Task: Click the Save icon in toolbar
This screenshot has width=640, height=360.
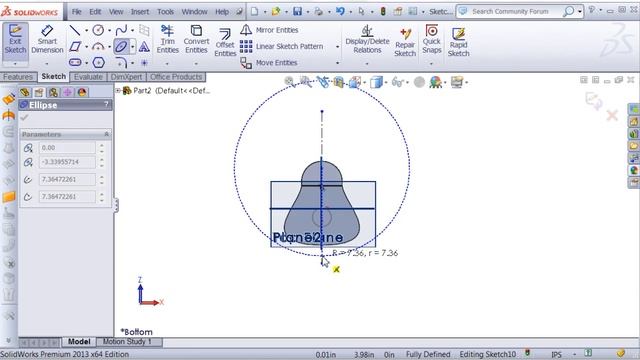Action: (298, 11)
